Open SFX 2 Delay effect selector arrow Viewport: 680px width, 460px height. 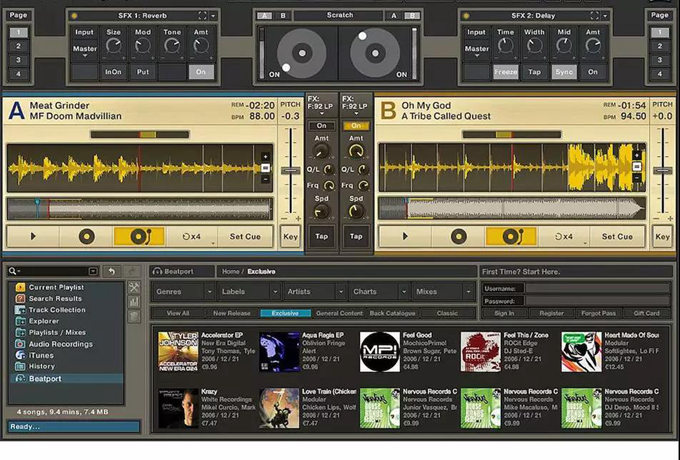tap(605, 16)
